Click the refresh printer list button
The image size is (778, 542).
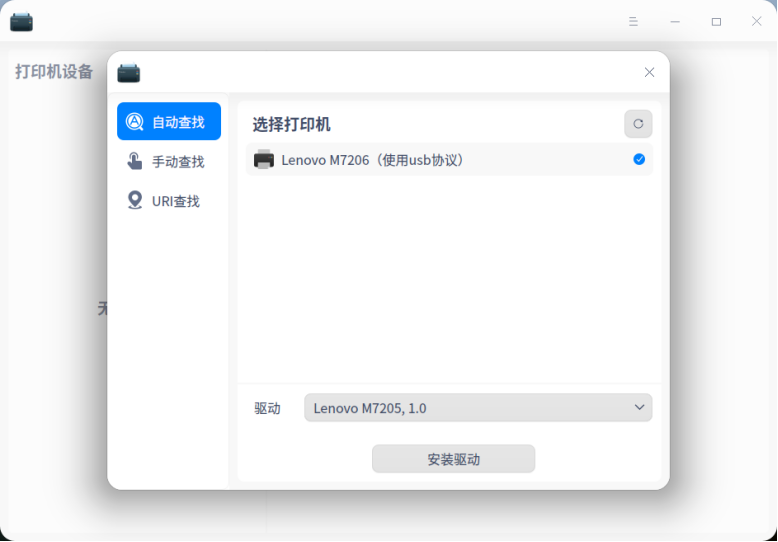pyautogui.click(x=638, y=124)
